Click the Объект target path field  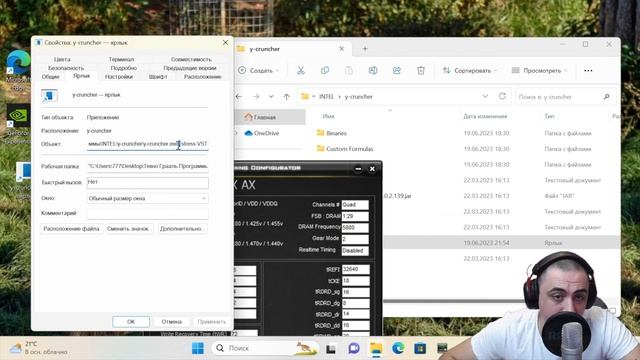(x=148, y=144)
